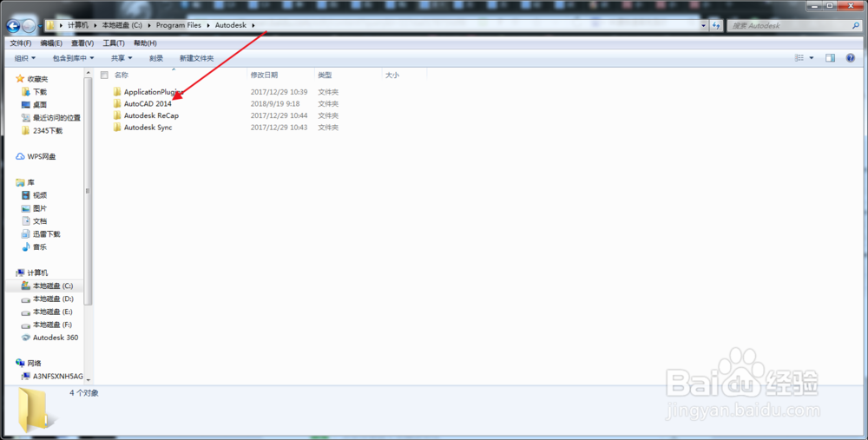This screenshot has width=868, height=440.
Task: Select 本地磁盘 (E:) drive
Action: pos(53,312)
